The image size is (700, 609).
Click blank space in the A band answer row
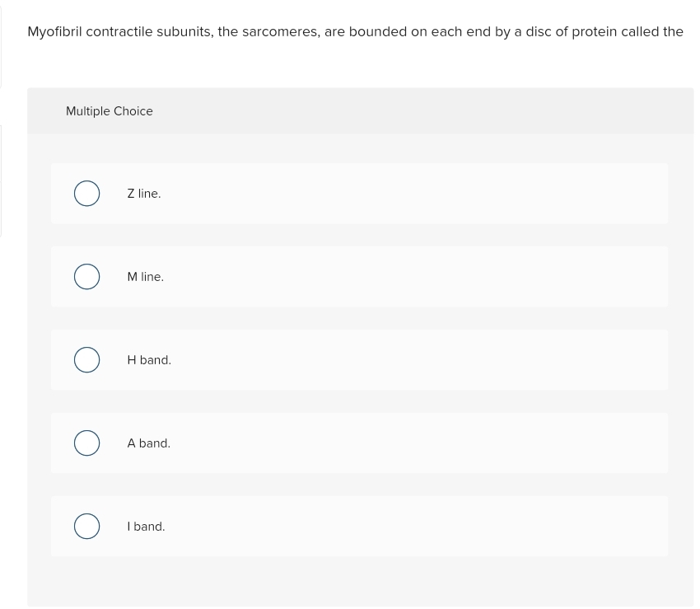pos(412,443)
